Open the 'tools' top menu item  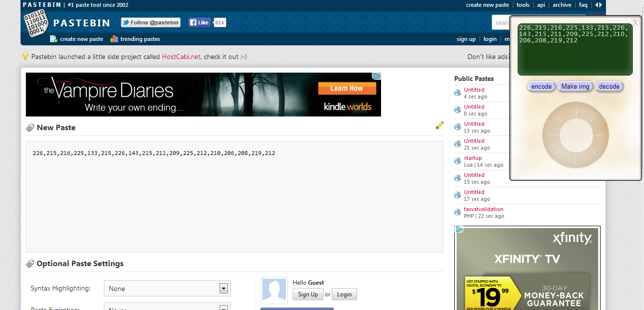[523, 5]
